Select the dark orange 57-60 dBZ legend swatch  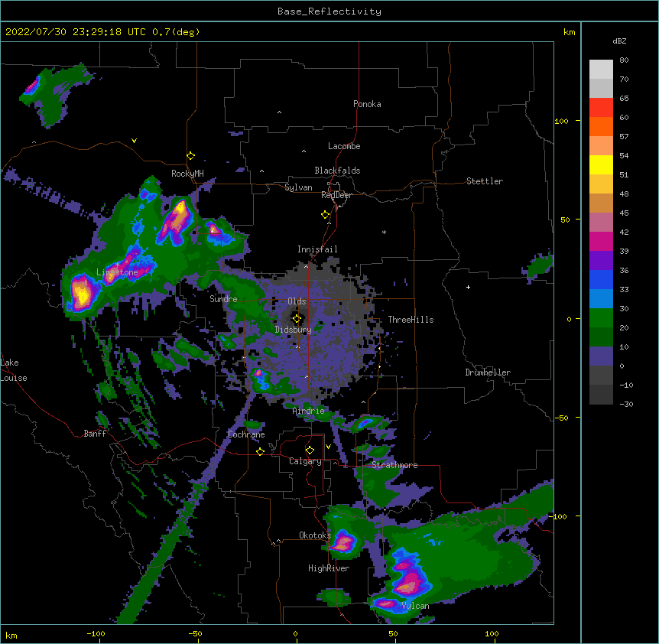(x=601, y=126)
